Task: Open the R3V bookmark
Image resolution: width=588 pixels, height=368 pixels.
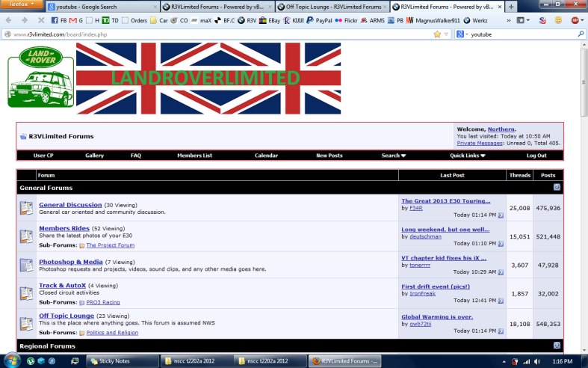Action: point(247,20)
